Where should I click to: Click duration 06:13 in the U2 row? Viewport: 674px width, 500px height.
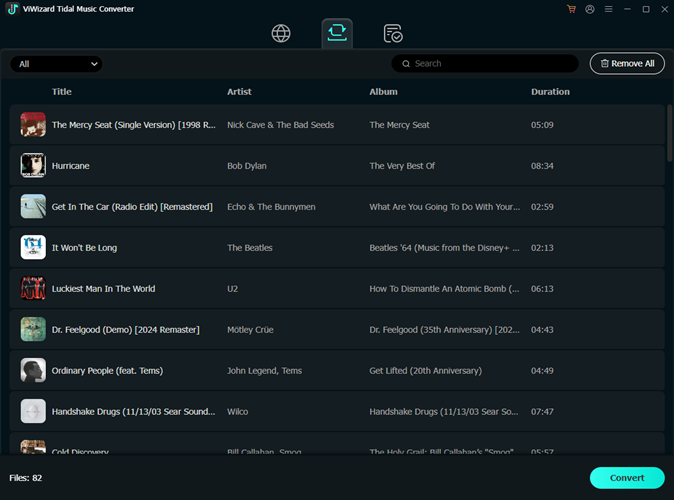[542, 288]
